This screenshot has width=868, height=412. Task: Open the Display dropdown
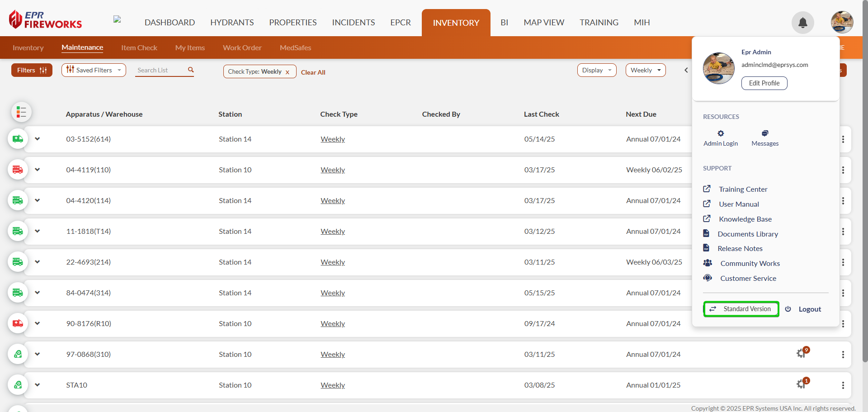coord(596,70)
